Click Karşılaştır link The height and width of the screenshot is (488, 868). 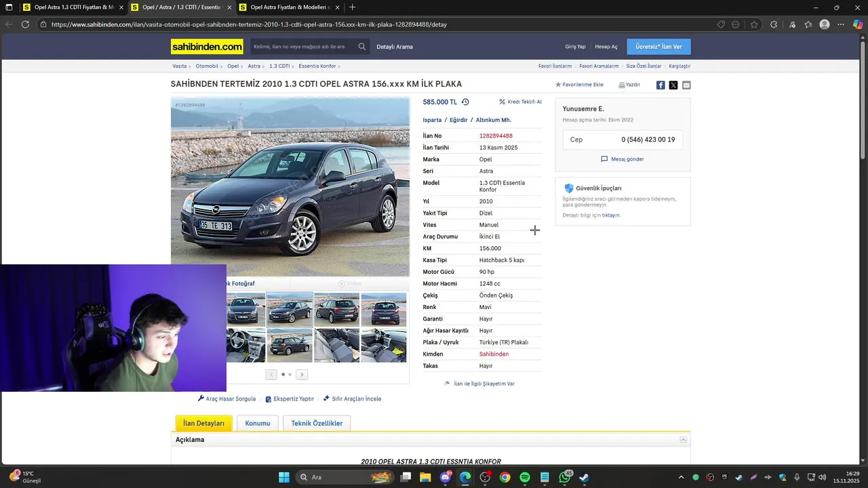679,66
